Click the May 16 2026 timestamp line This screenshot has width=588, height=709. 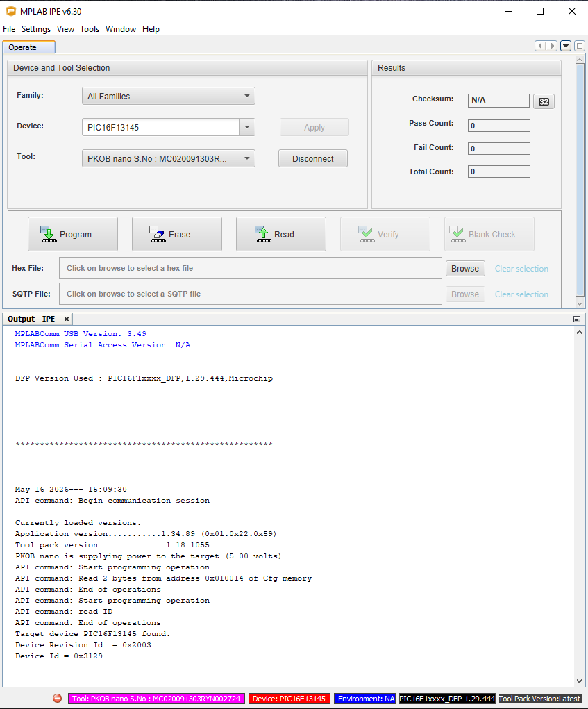(71, 490)
